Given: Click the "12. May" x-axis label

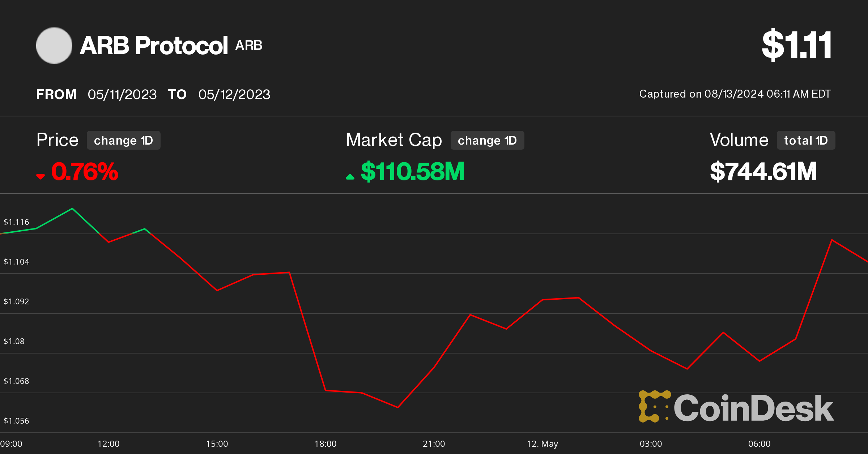Looking at the screenshot, I should pyautogui.click(x=542, y=444).
